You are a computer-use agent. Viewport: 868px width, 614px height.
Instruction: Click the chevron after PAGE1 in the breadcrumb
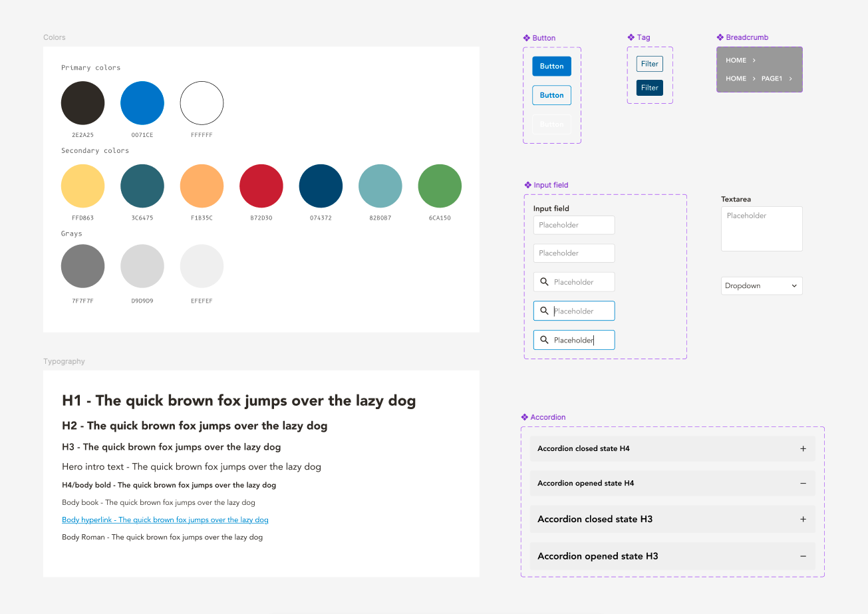tap(790, 78)
